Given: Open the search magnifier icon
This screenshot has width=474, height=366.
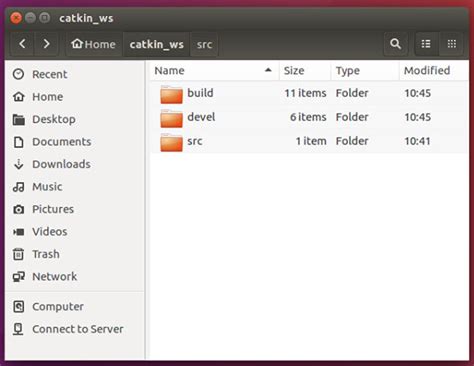Looking at the screenshot, I should 395,44.
